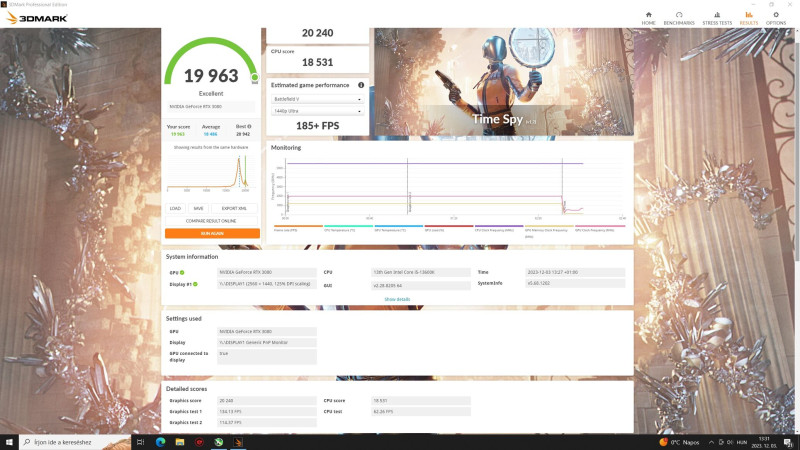The height and width of the screenshot is (450, 800).
Task: Click the red circular taskbar app icon
Action: 199,442
